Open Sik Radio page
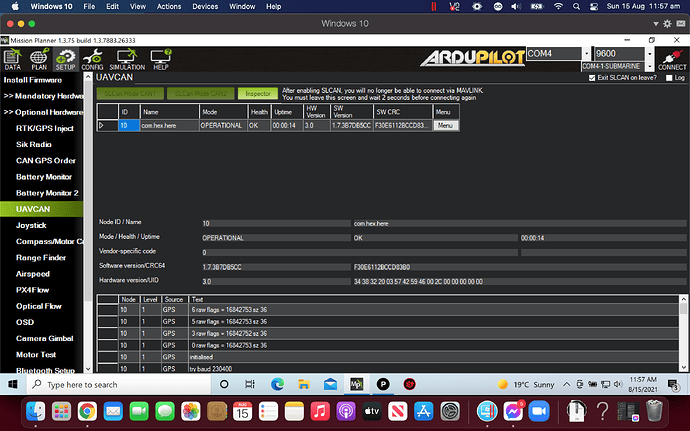The width and height of the screenshot is (690, 431). [34, 144]
